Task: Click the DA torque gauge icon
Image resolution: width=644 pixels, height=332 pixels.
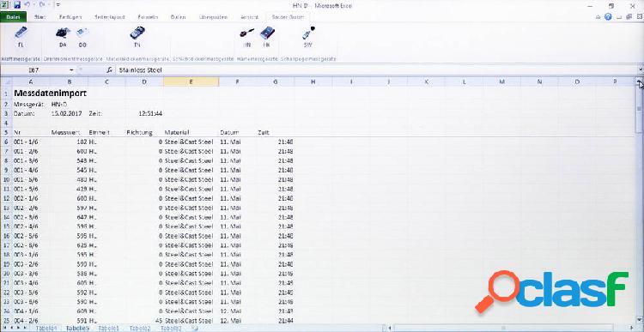Action: [62, 33]
